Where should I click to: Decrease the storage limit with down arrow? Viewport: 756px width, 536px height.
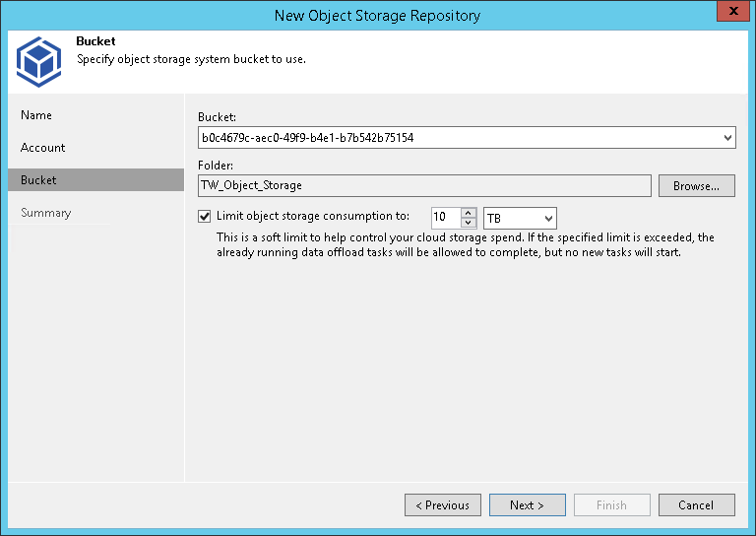[x=469, y=223]
